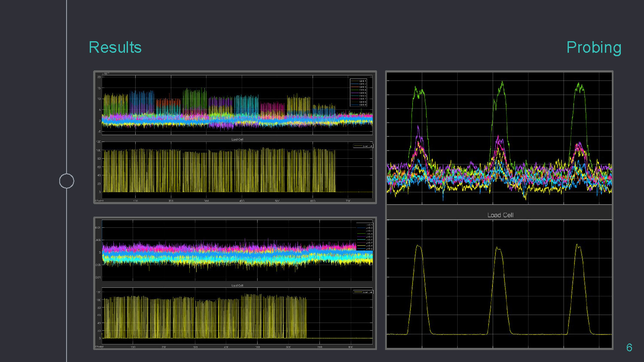
Task: Click "Load Cell" title in the top-left chart
Action: pos(237,139)
